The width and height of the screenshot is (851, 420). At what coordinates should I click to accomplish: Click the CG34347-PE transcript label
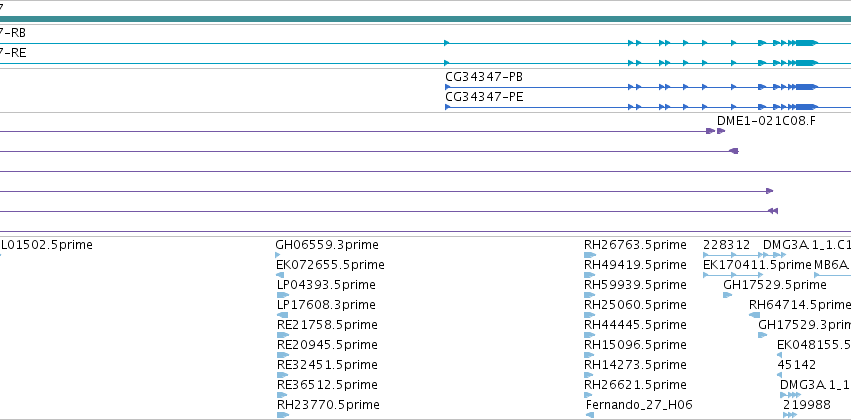click(x=484, y=97)
